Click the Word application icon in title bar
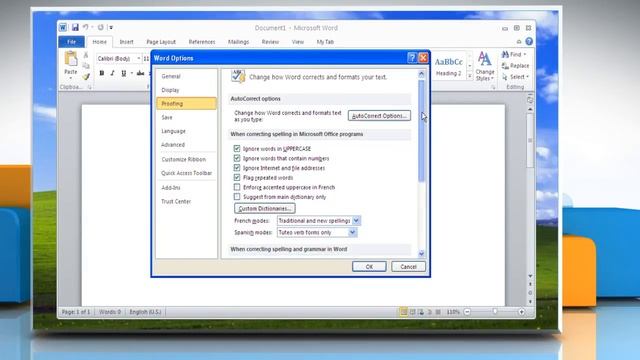640x360 pixels. pos(62,27)
